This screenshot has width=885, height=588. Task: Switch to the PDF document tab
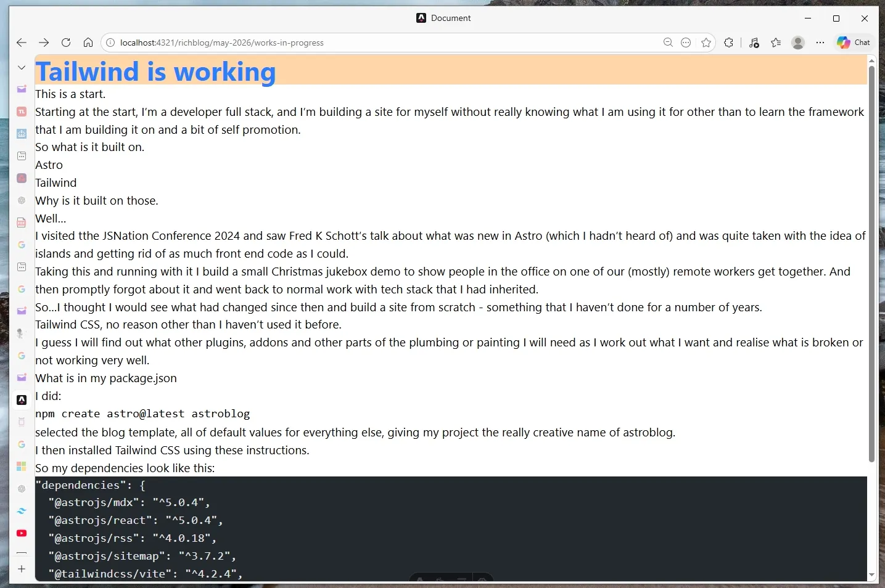point(22,223)
